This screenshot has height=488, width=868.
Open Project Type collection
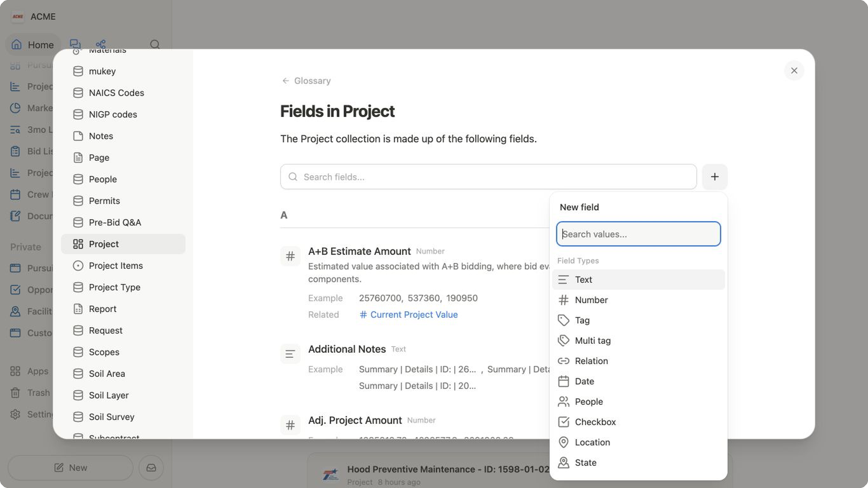[123, 287]
